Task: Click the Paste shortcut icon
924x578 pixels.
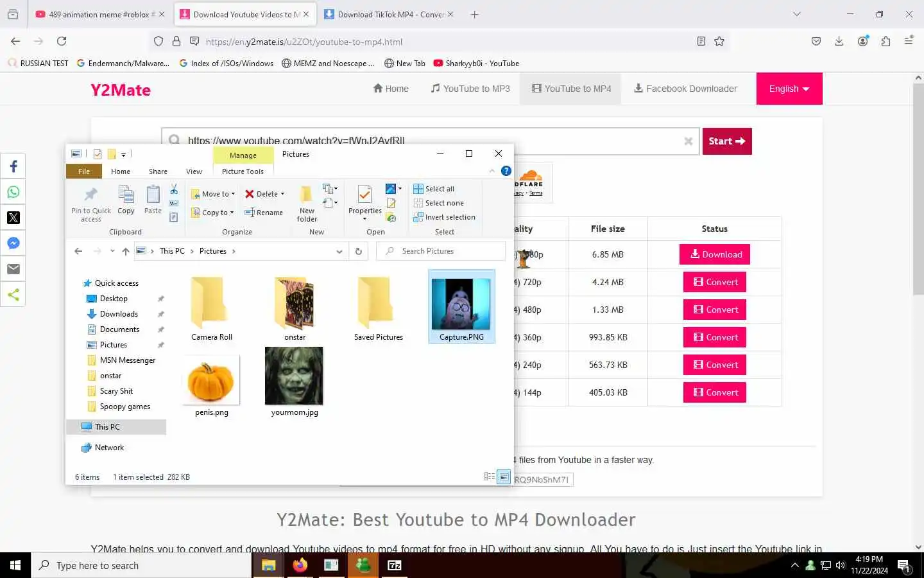Action: pyautogui.click(x=174, y=217)
